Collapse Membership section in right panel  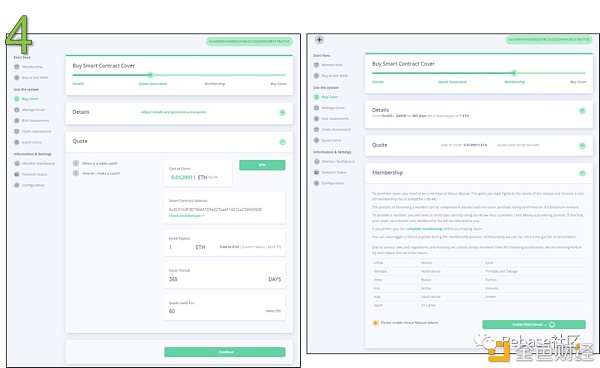(x=582, y=173)
